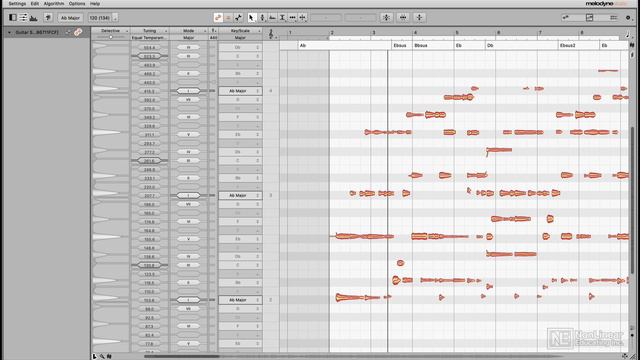Toggle the auto-scroll follow icon
Image resolution: width=640 pixels, height=360 pixels.
pyautogui.click(x=238, y=18)
